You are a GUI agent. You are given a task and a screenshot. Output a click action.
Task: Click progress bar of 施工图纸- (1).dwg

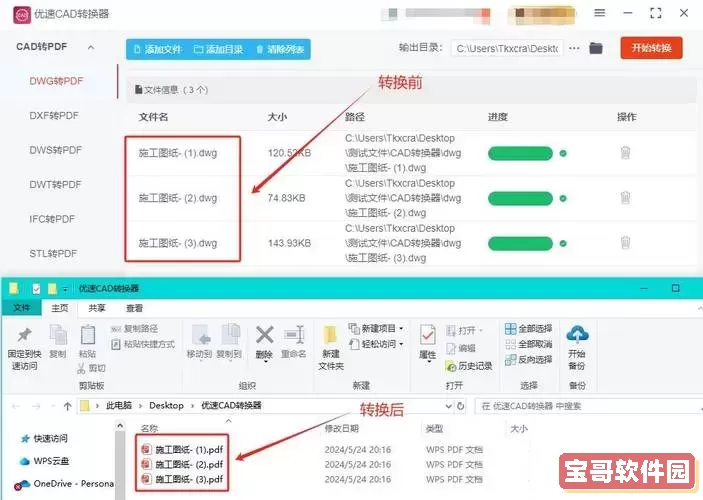520,153
